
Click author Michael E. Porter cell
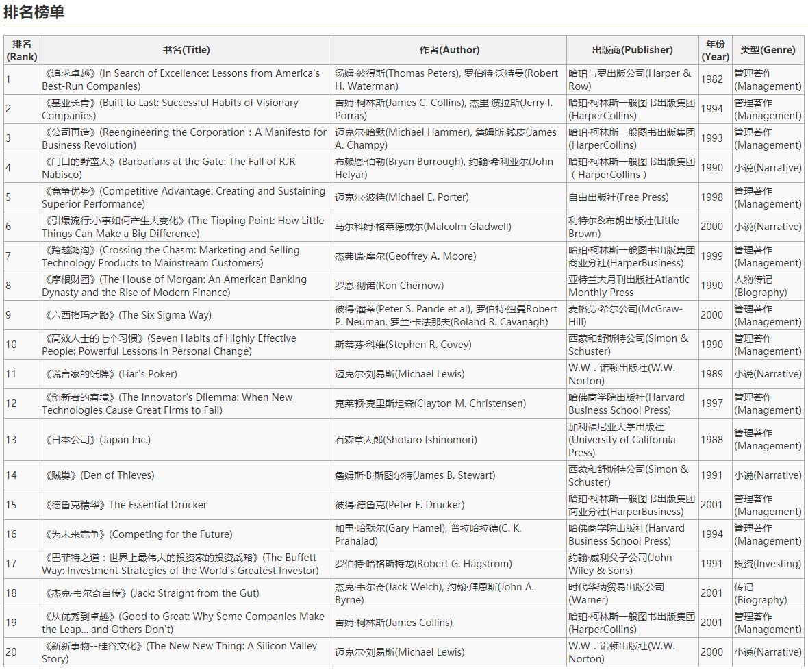tap(449, 197)
